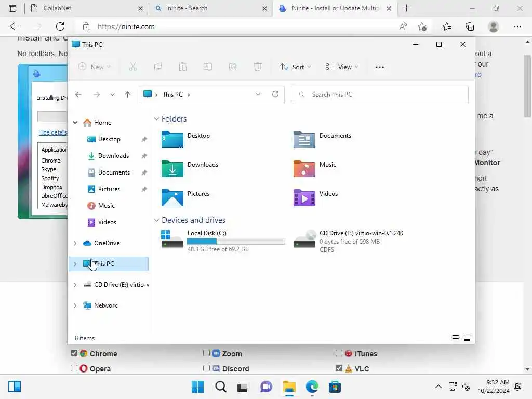The height and width of the screenshot is (399, 532).
Task: Select Downloads in the navigation pane
Action: tap(113, 156)
